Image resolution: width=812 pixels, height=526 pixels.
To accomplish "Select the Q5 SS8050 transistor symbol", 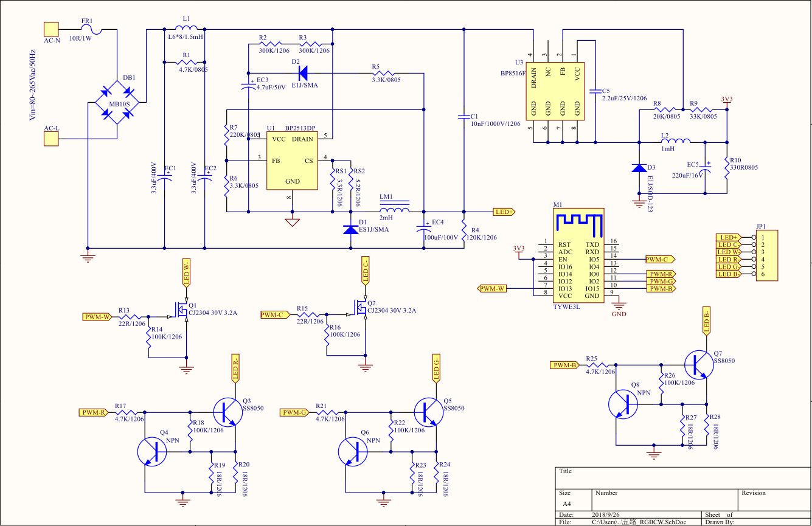I will click(x=429, y=412).
